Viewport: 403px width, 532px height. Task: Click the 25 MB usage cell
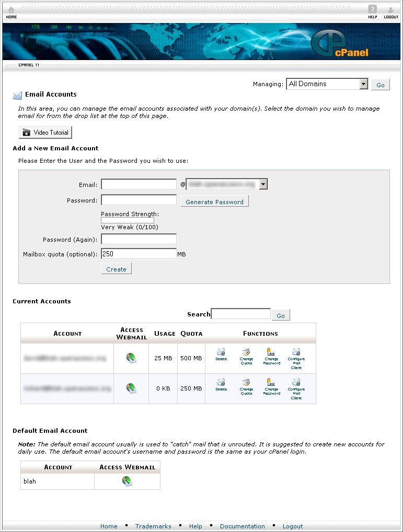click(163, 358)
